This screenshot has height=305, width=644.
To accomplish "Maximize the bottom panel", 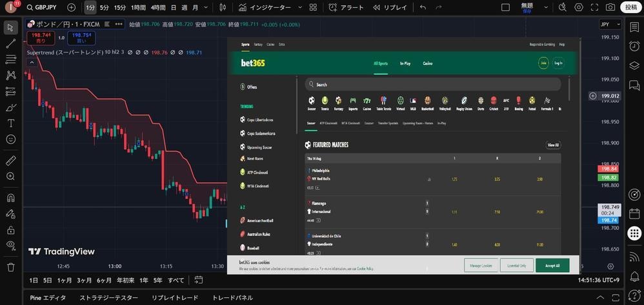I will pos(615,298).
